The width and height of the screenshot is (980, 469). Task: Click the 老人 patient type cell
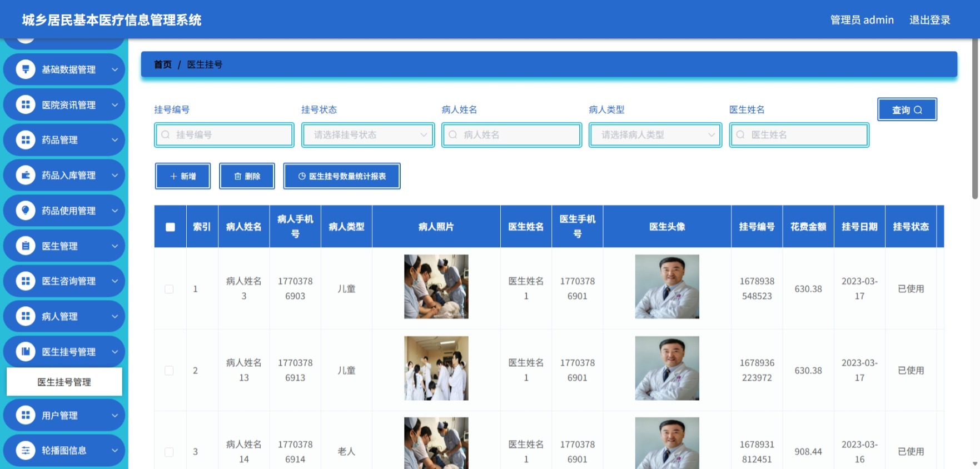tap(346, 452)
